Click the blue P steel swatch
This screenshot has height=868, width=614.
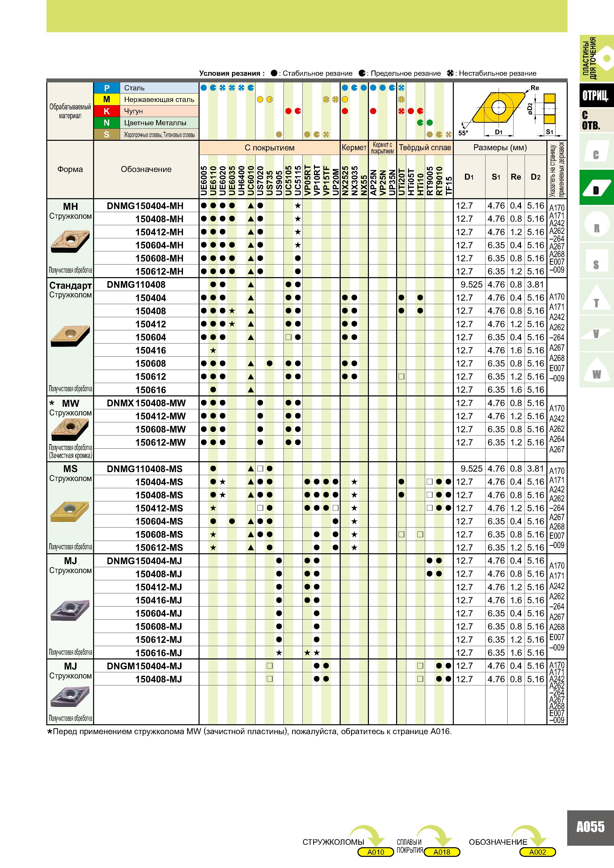(107, 88)
